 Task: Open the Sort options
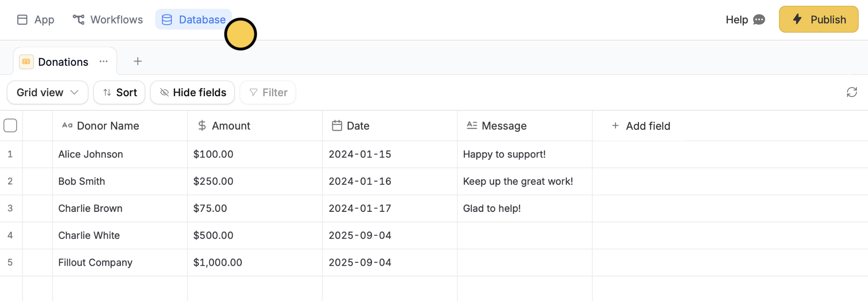[119, 92]
